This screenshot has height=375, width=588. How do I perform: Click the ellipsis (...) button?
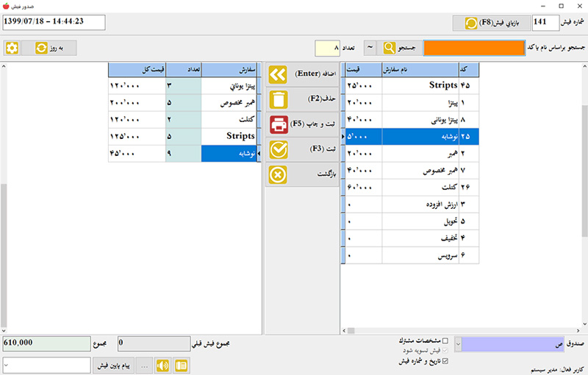144,365
